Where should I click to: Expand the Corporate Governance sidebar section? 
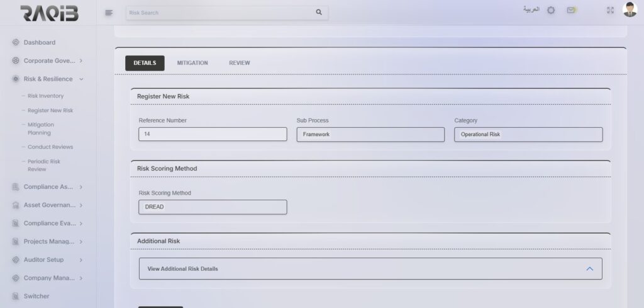(x=81, y=60)
